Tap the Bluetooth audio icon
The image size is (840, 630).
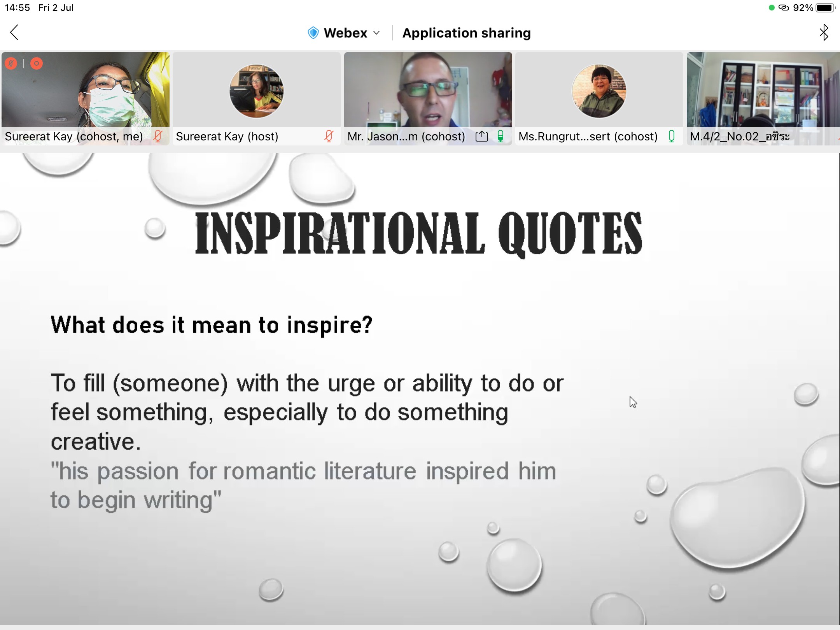[824, 32]
